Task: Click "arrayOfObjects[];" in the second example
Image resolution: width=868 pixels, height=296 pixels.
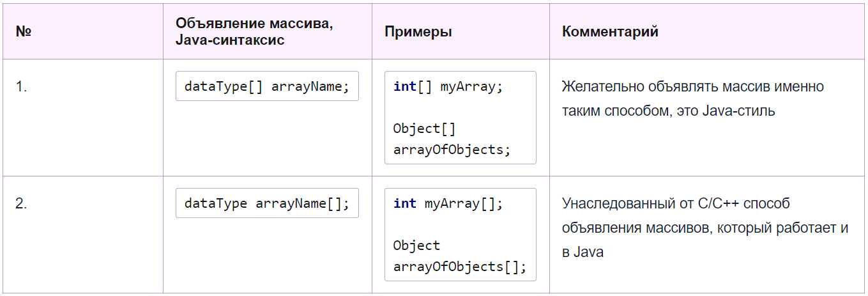Action: tap(460, 267)
